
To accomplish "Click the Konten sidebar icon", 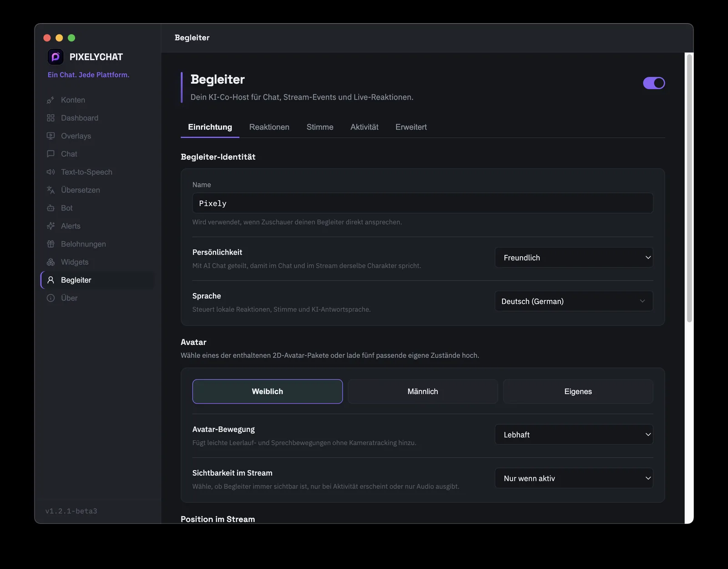I will 51,100.
